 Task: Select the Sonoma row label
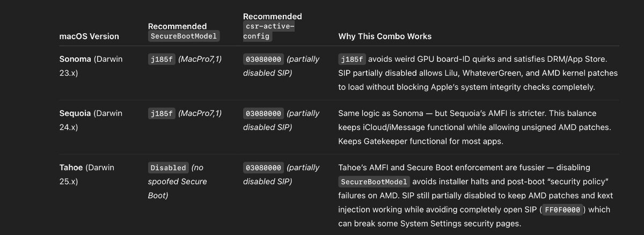[x=75, y=59]
